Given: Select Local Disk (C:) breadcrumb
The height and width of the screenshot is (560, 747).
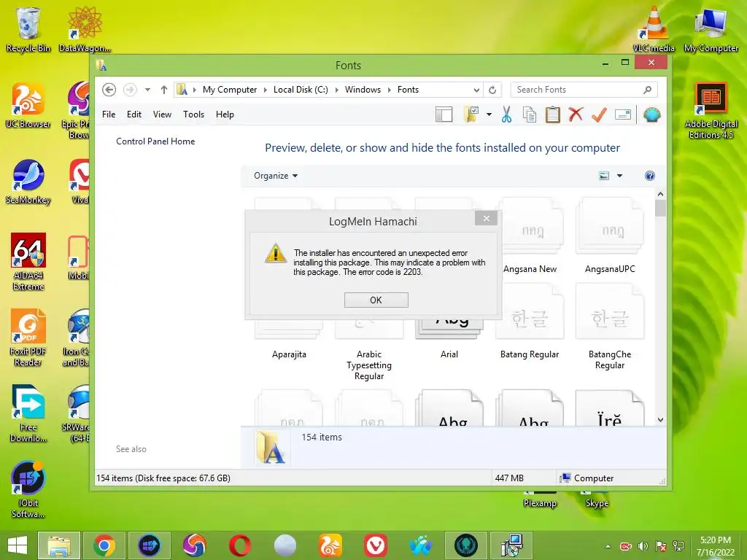Looking at the screenshot, I should click(301, 90).
